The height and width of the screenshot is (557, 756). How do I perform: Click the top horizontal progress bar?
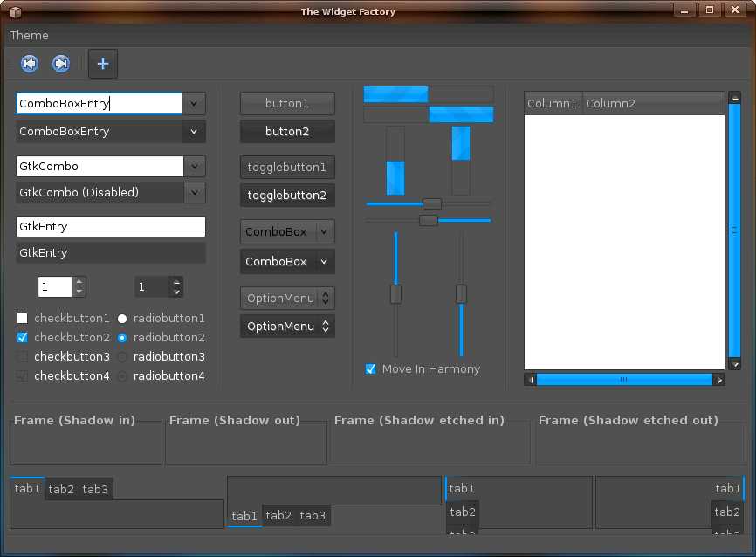click(x=429, y=94)
